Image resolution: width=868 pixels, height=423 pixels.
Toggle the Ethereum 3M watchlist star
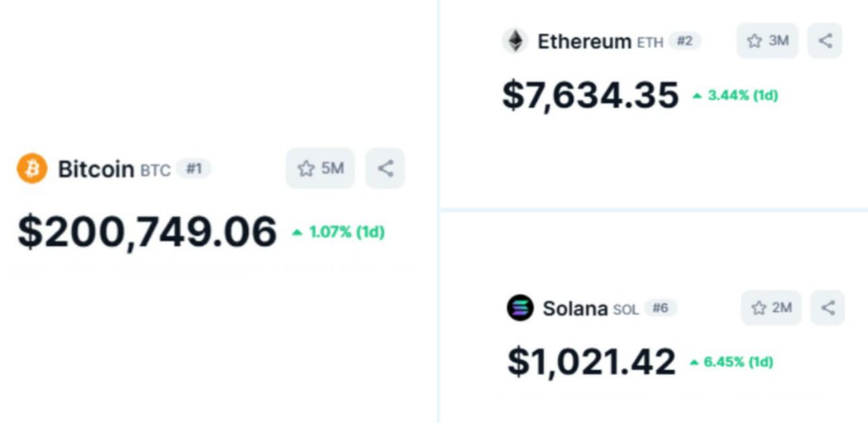click(768, 41)
